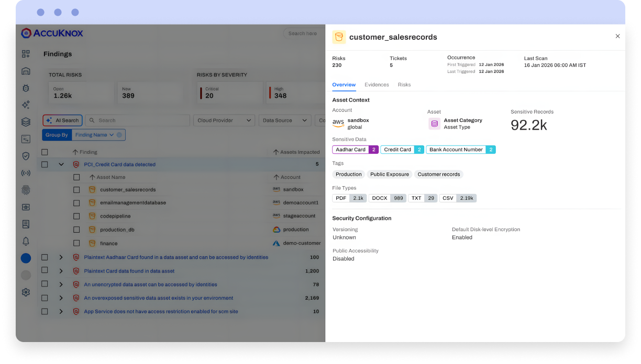Open the layers stack icon in sidebar
Screen dimensions: 641x364
point(26,122)
